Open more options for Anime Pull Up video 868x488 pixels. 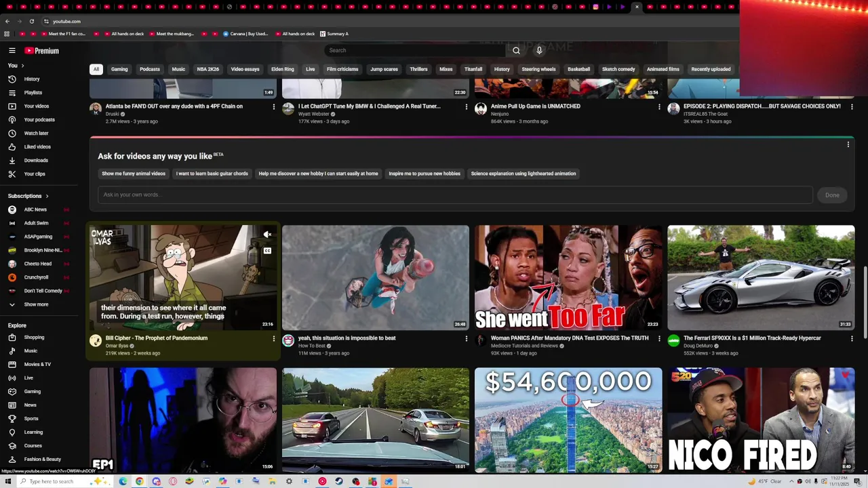coord(659,106)
